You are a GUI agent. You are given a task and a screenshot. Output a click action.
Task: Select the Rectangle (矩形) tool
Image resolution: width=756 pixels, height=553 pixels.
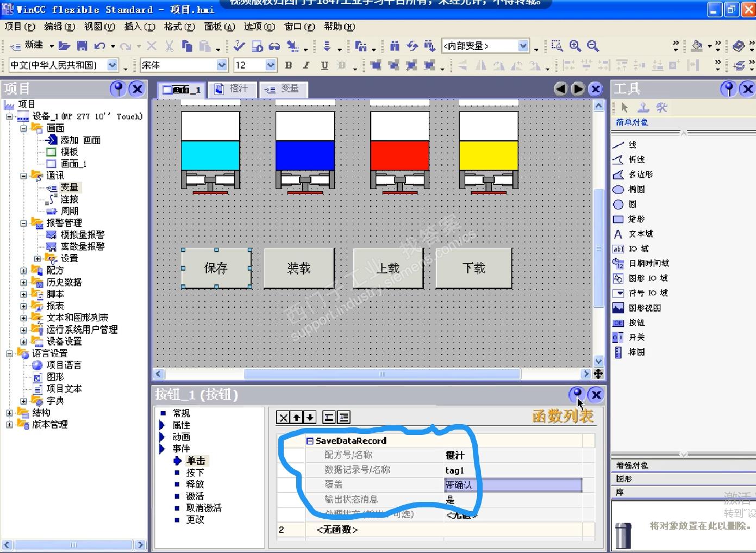point(629,219)
